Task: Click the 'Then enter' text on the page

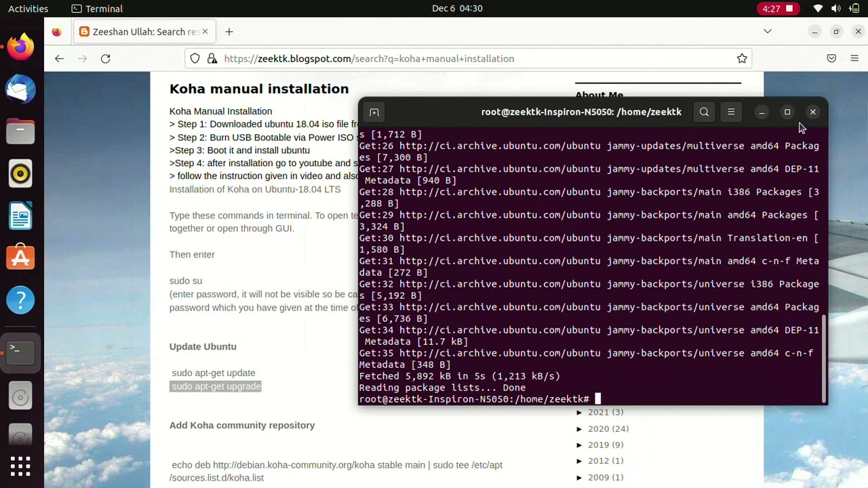Action: (192, 254)
